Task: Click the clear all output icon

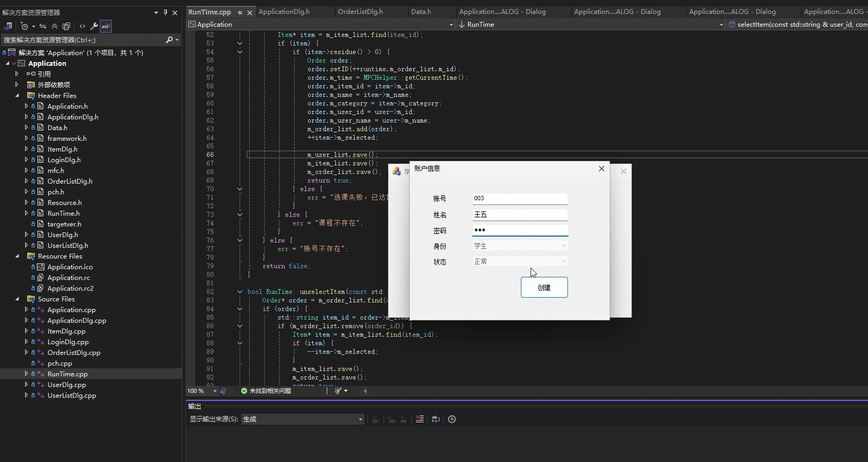Action: pyautogui.click(x=420, y=419)
